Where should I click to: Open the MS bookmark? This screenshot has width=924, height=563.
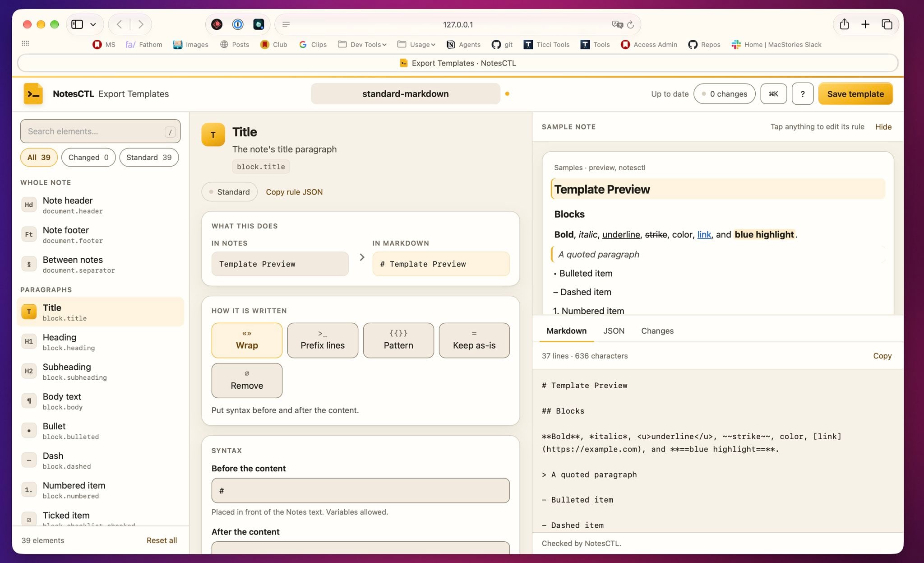104,44
